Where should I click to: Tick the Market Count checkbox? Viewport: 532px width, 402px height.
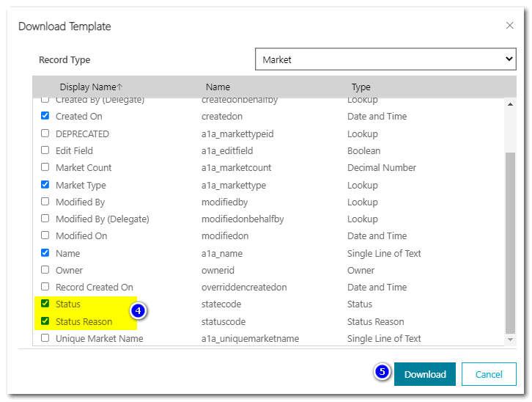[45, 167]
